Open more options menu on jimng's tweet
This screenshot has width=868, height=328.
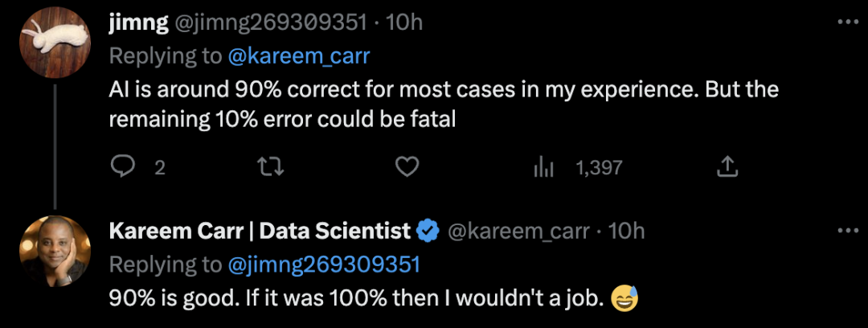[x=848, y=22]
